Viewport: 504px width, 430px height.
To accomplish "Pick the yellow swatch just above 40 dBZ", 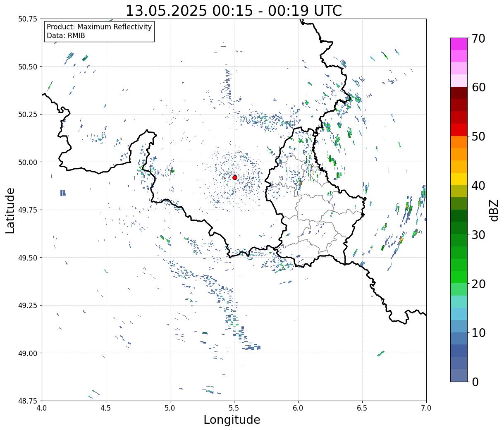I will 459,179.
